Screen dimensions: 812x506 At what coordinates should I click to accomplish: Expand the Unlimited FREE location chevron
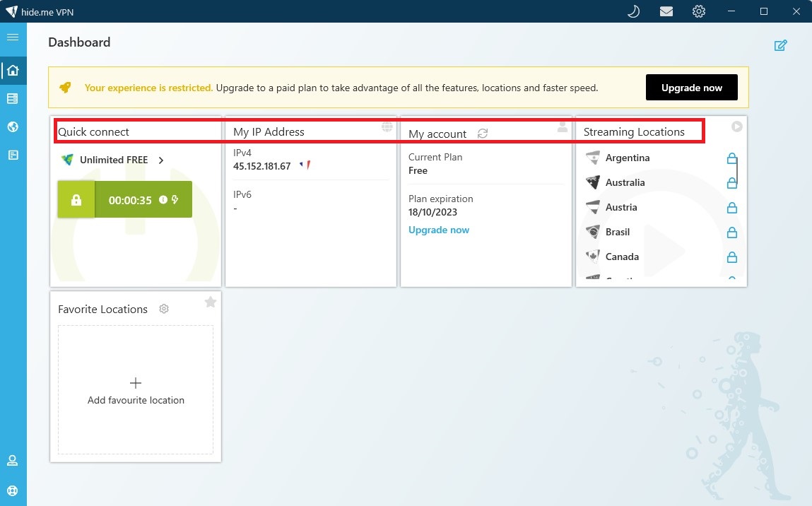point(161,160)
